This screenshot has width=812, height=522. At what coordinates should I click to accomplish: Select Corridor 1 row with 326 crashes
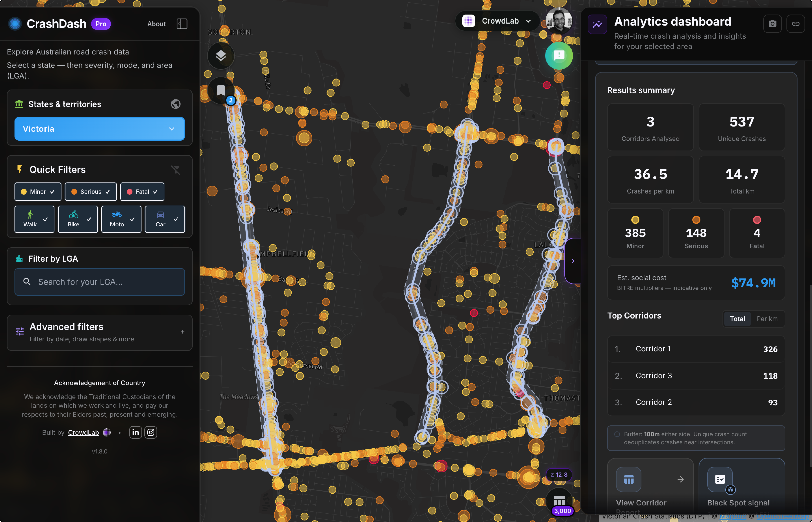pos(696,349)
